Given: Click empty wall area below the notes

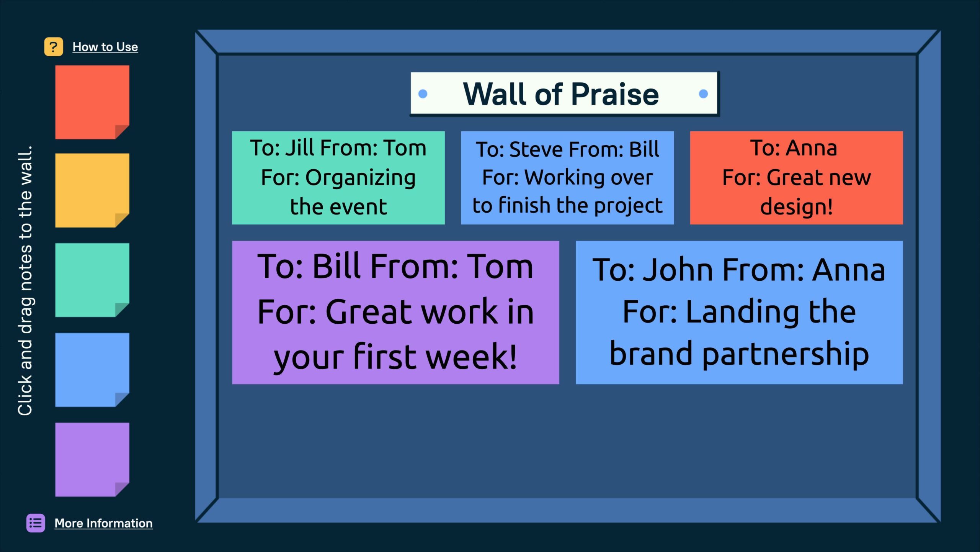Looking at the screenshot, I should click(567, 441).
